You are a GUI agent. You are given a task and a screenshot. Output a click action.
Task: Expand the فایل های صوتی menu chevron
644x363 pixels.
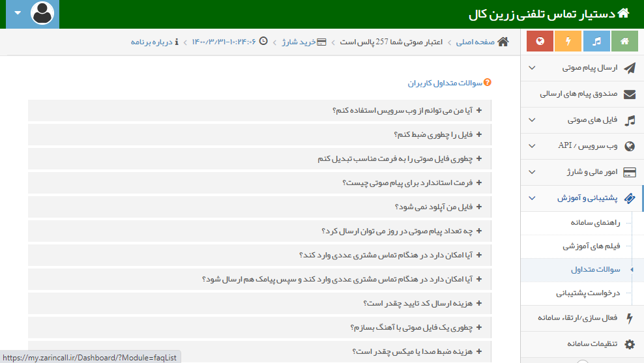(532, 120)
